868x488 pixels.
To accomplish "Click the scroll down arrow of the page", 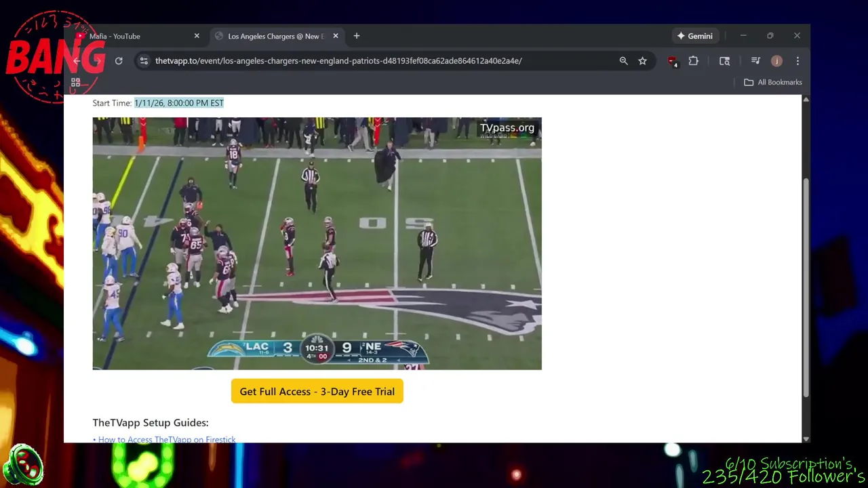I will click(x=806, y=439).
